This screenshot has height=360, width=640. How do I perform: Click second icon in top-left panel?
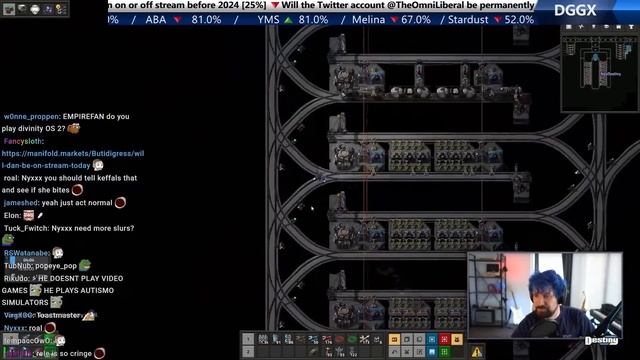22,9
